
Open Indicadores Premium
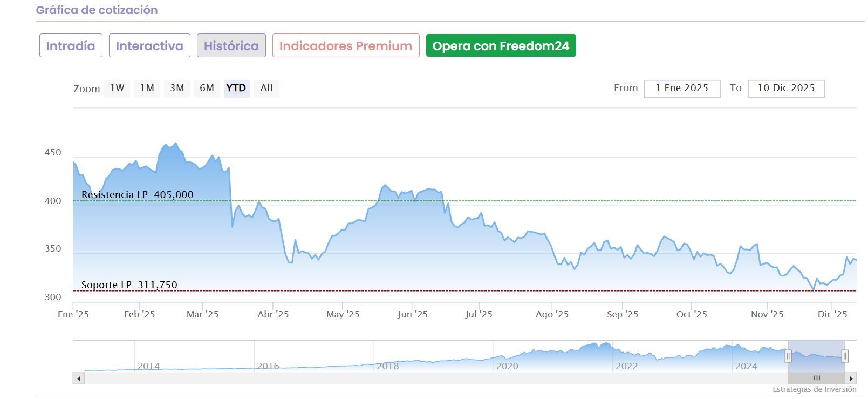tap(346, 46)
